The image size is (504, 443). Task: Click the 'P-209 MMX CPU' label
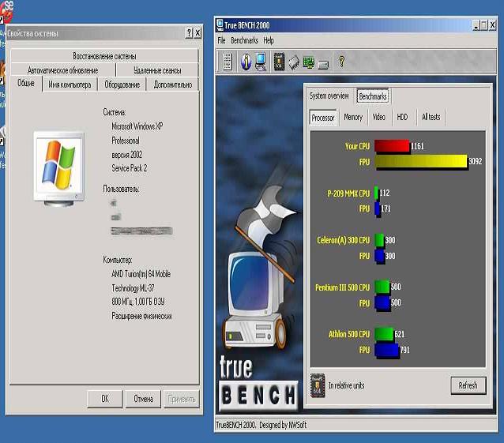(x=348, y=193)
